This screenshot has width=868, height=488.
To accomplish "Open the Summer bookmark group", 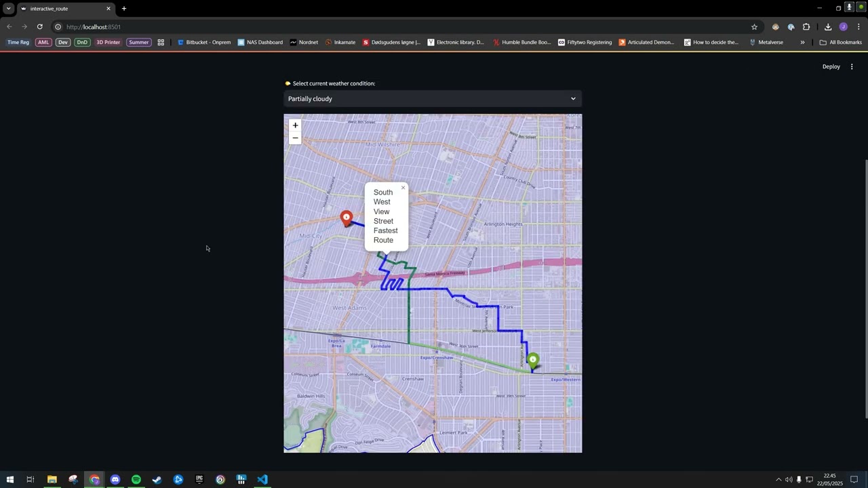I will 138,42.
